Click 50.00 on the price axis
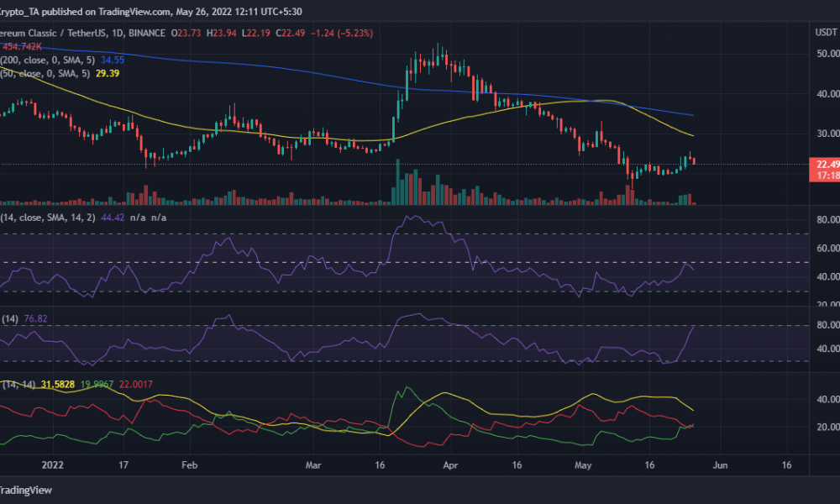 tap(827, 54)
